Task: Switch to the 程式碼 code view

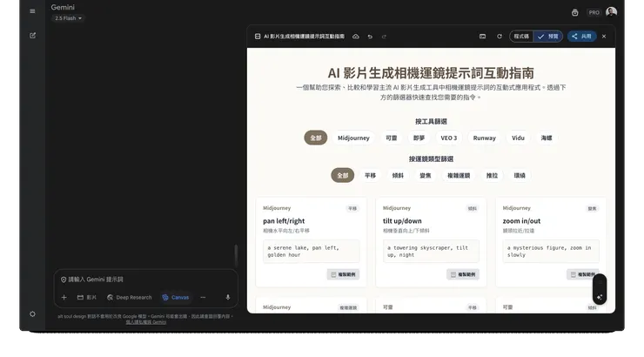Action: 521,37
